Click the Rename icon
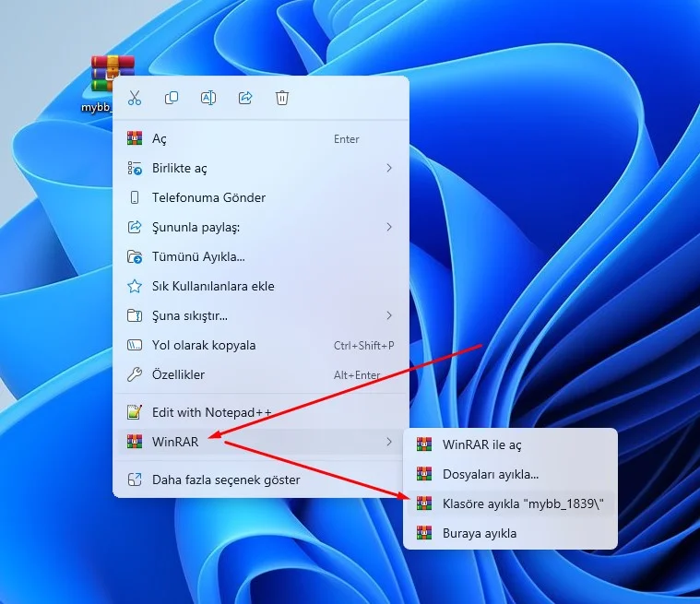700x604 pixels. click(x=208, y=98)
